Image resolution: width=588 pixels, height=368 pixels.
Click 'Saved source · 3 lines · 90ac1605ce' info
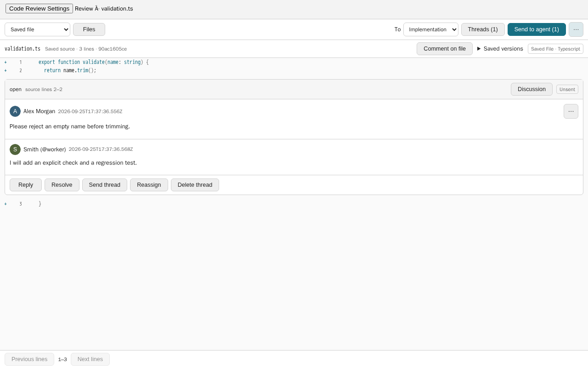point(86,49)
